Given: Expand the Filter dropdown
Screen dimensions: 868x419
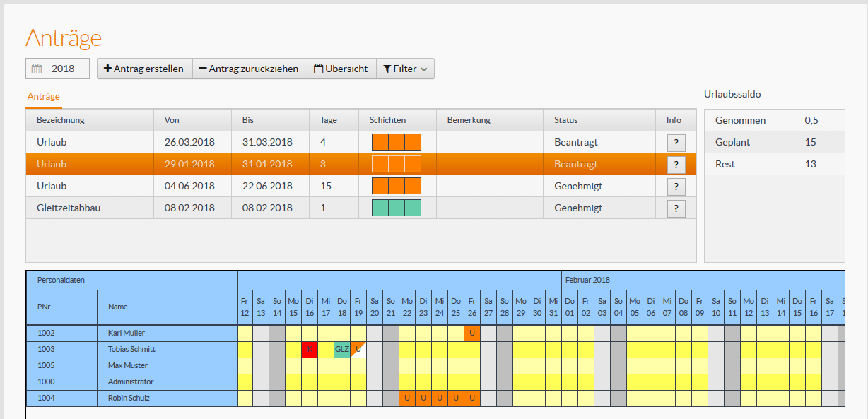Looking at the screenshot, I should pyautogui.click(x=405, y=69).
